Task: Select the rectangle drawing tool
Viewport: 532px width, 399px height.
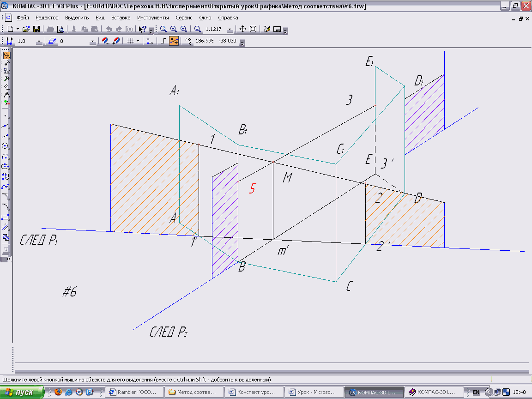Action: pyautogui.click(x=6, y=217)
